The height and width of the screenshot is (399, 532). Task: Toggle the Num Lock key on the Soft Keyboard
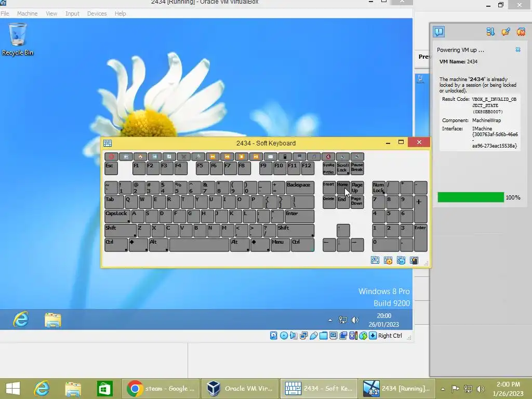click(x=379, y=188)
